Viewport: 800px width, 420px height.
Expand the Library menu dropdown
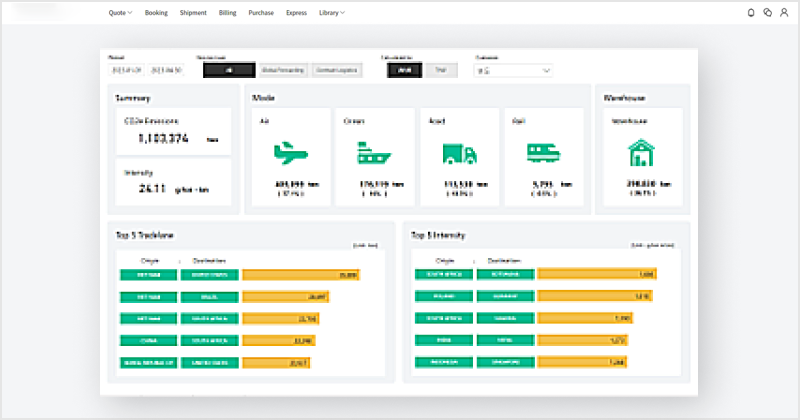point(331,13)
